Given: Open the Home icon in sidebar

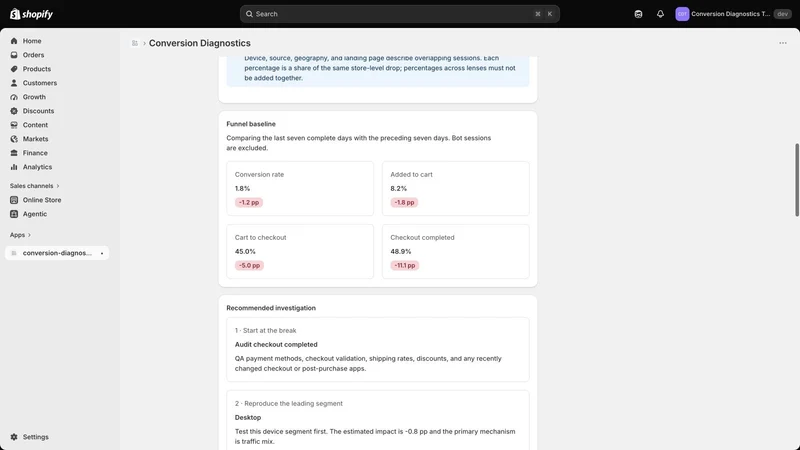Looking at the screenshot, I should pos(14,41).
